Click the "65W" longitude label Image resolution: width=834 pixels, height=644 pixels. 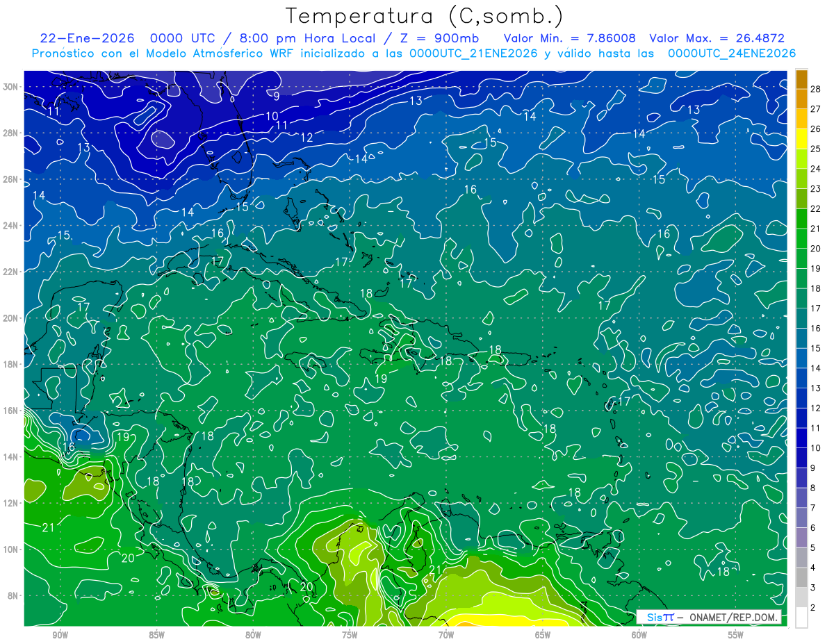tap(543, 635)
